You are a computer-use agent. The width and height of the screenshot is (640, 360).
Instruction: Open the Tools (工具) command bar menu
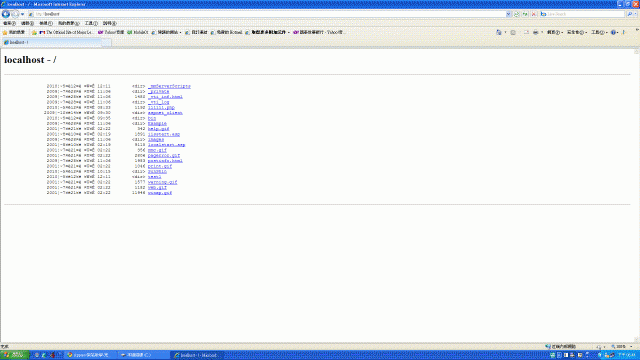(599, 32)
